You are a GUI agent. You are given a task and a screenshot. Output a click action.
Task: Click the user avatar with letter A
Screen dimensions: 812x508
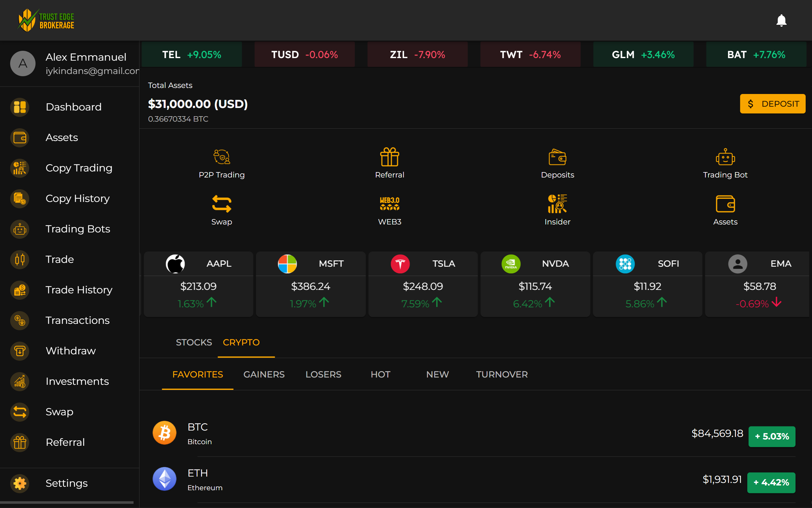point(23,63)
